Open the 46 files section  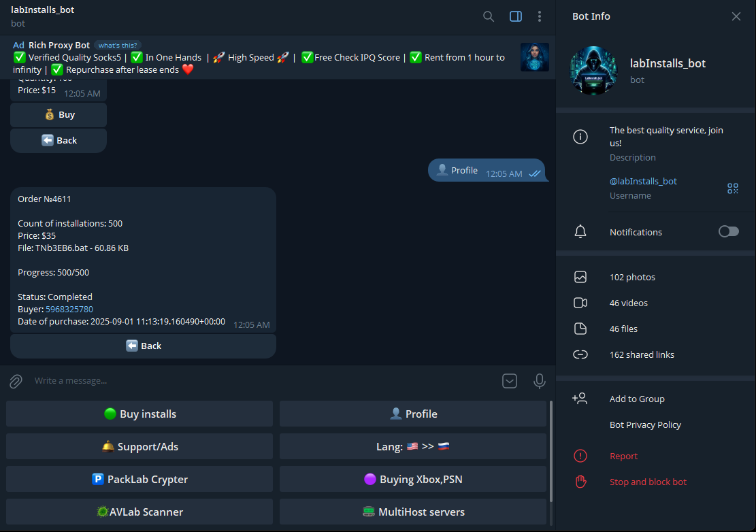[623, 329]
